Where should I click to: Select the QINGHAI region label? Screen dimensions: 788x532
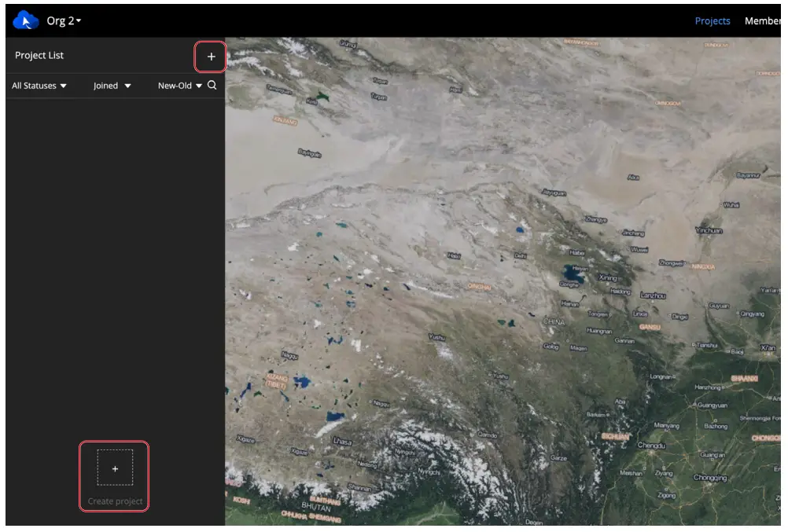point(480,287)
